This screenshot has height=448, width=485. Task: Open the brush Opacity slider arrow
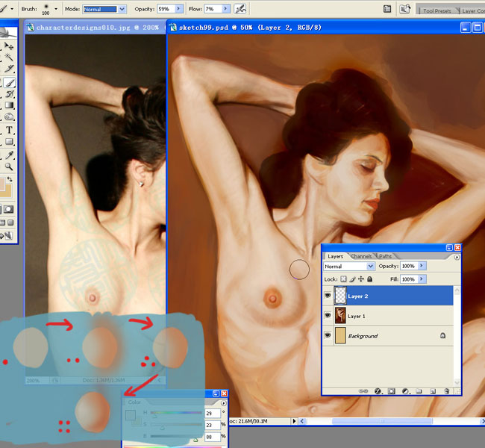click(178, 9)
